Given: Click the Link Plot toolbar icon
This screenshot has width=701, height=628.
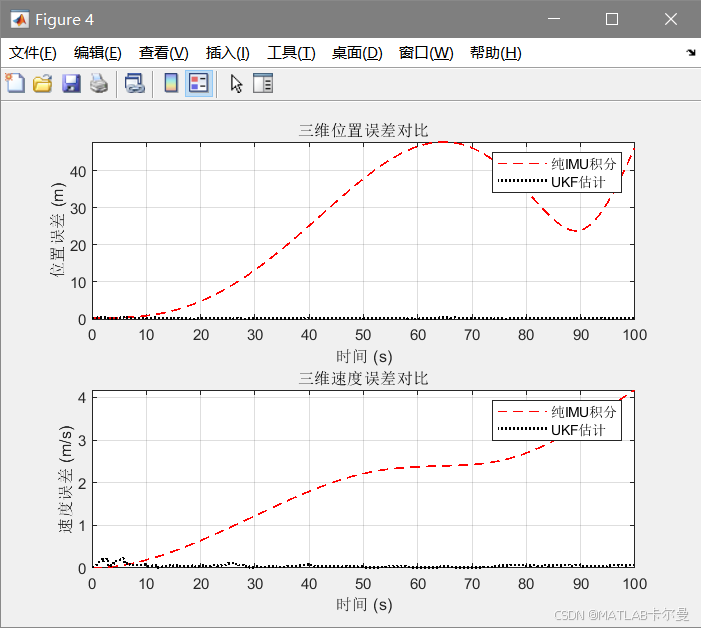Looking at the screenshot, I should [135, 83].
